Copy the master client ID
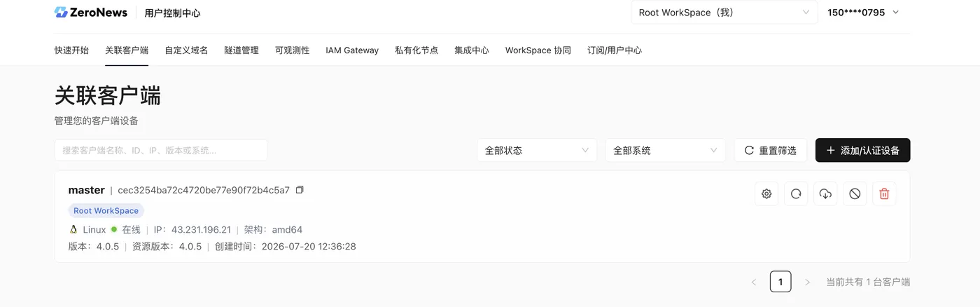The width and height of the screenshot is (980, 307). (x=300, y=190)
